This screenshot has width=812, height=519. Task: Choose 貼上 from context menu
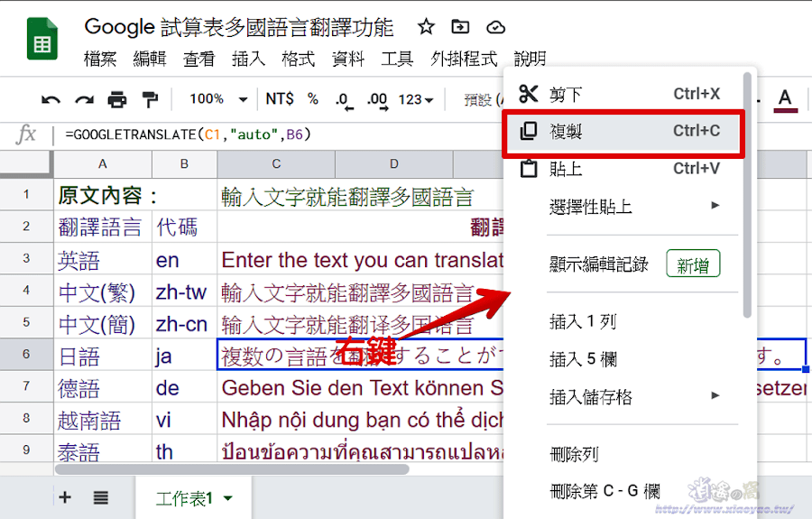(x=621, y=169)
